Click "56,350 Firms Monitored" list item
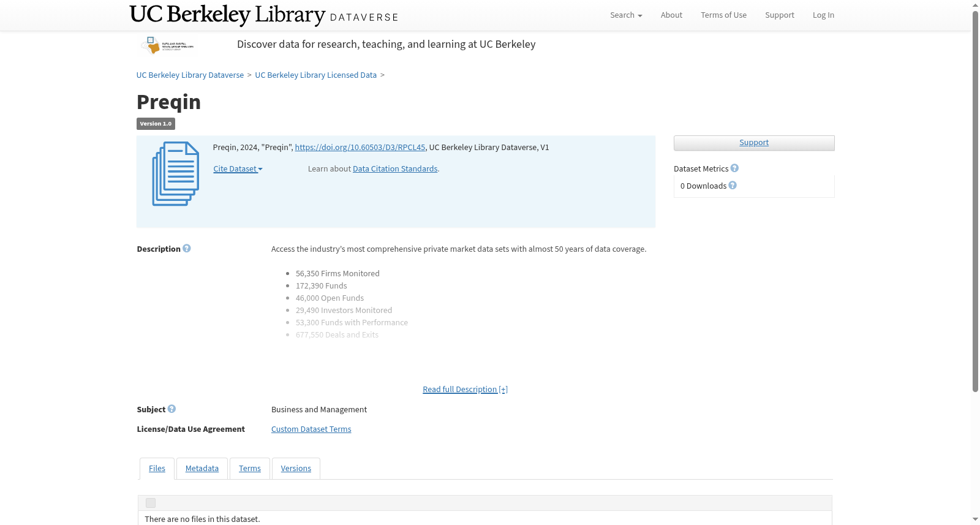Image resolution: width=980 pixels, height=525 pixels. (337, 273)
